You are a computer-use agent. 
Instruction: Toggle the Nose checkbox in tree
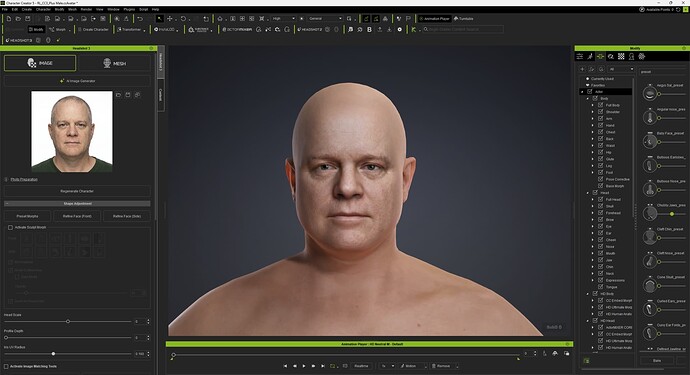600,246
